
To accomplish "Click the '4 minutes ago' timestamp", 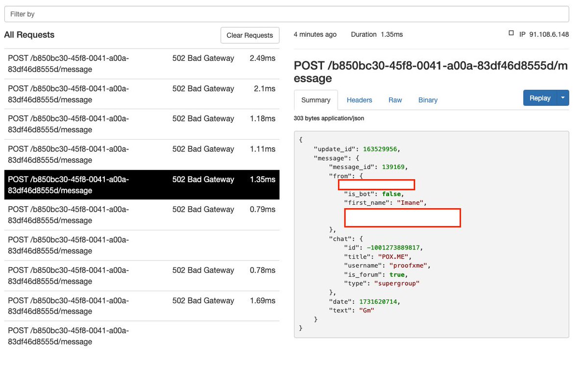I will [x=315, y=34].
